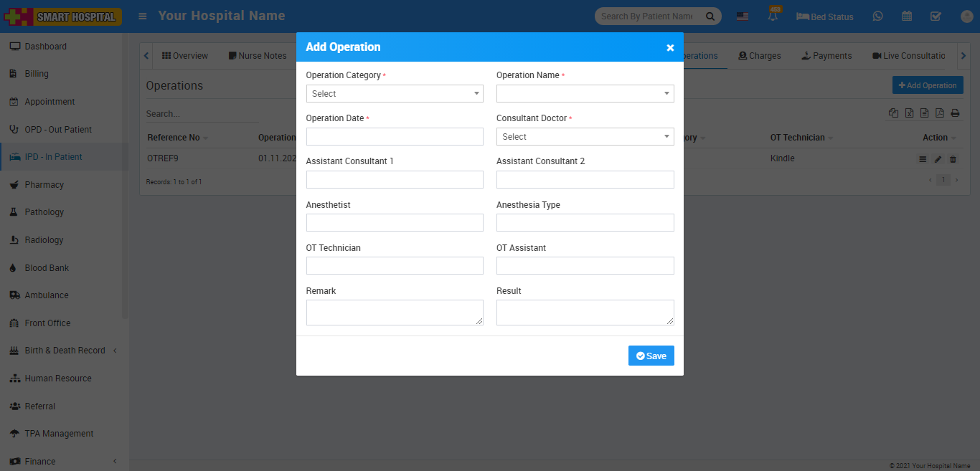
Task: Open the notifications bell icon
Action: (773, 16)
